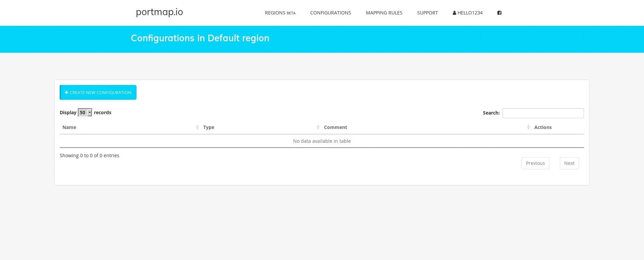Open the Regions Beta menu item
Image resolution: width=644 pixels, height=260 pixels.
pyautogui.click(x=280, y=13)
